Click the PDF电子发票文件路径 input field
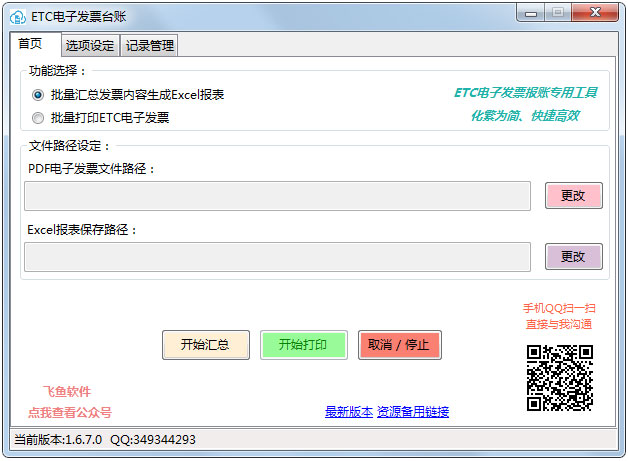The width and height of the screenshot is (628, 461). 277,196
